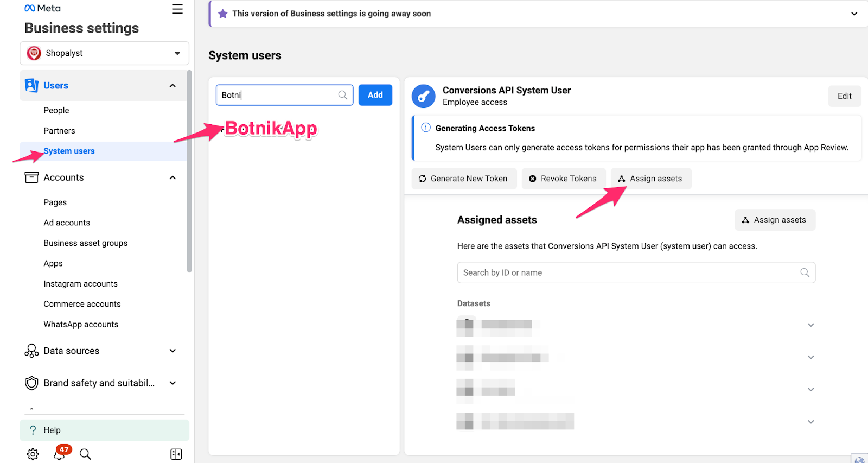Click the Edit button for system user
The width and height of the screenshot is (868, 463).
pyautogui.click(x=844, y=96)
